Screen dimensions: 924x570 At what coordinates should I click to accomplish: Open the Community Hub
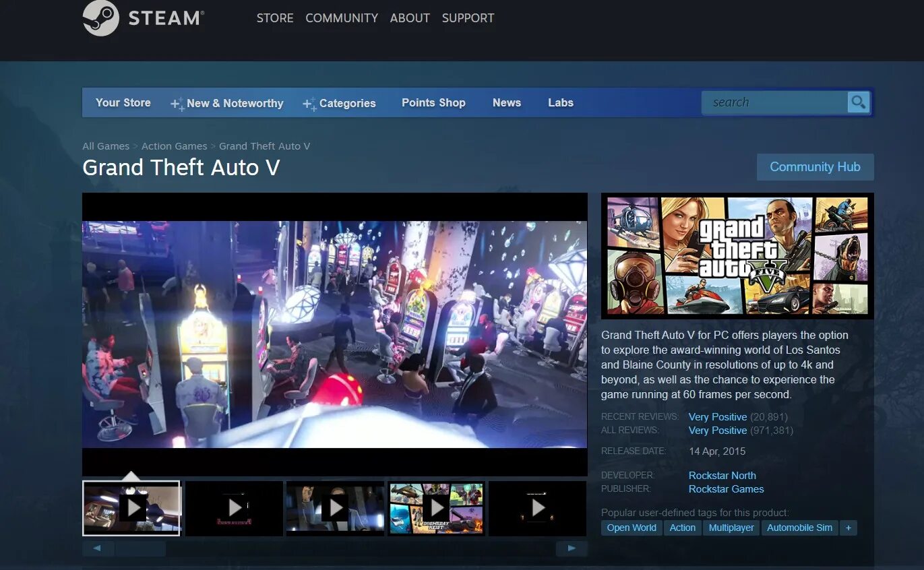pos(815,167)
